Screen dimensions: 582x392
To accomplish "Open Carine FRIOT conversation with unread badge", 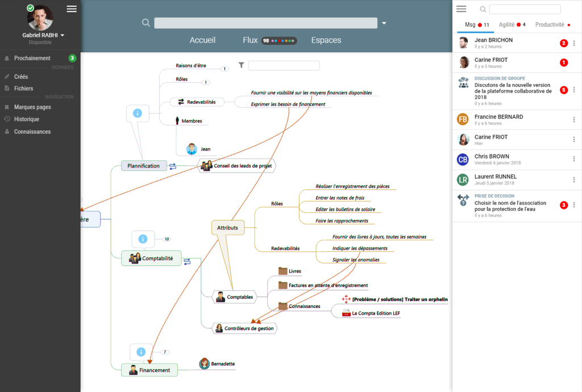I will [x=491, y=62].
